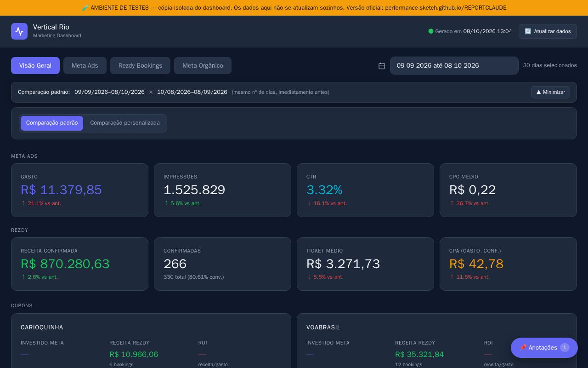
Task: Click '330 total (80.61% conv.)' text
Action: [x=194, y=277]
